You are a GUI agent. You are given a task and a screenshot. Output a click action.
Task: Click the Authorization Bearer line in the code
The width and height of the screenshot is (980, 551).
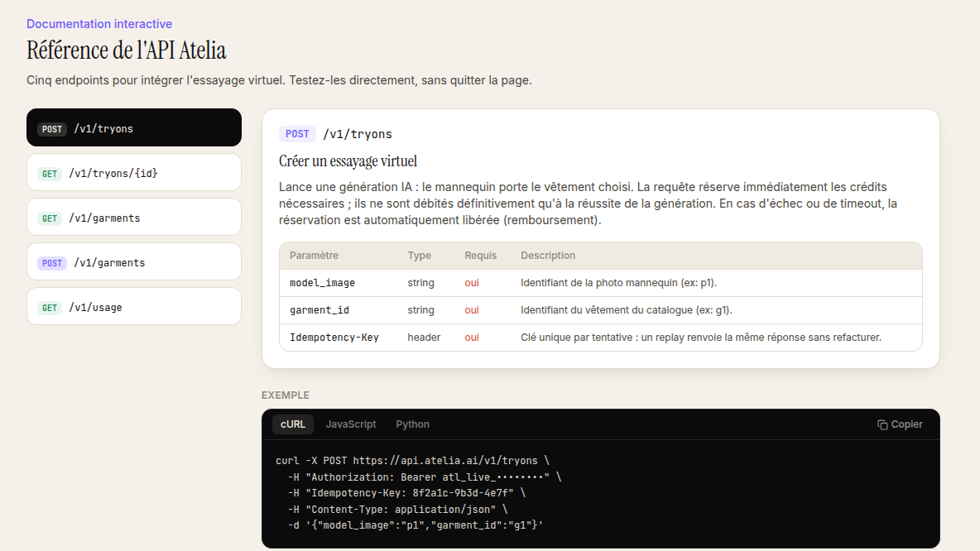click(425, 477)
